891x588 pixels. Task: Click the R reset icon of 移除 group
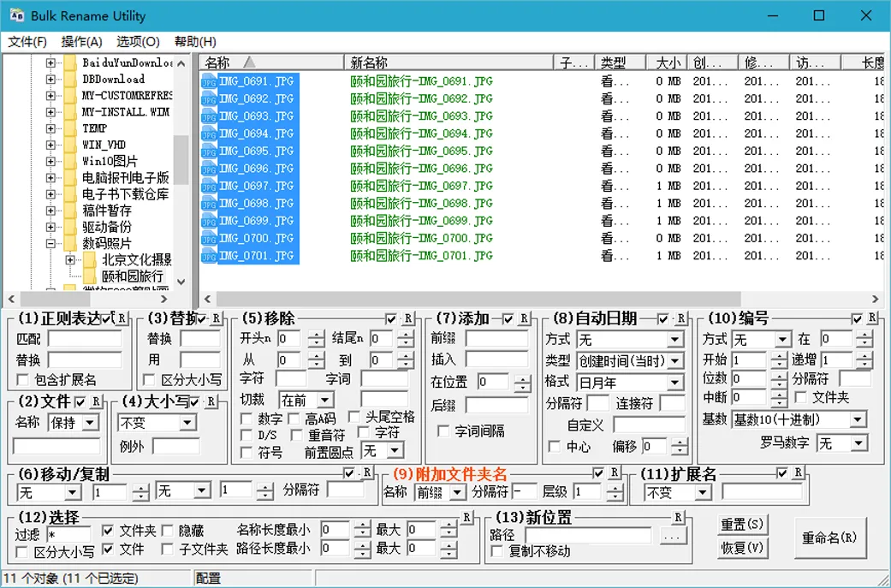407,318
